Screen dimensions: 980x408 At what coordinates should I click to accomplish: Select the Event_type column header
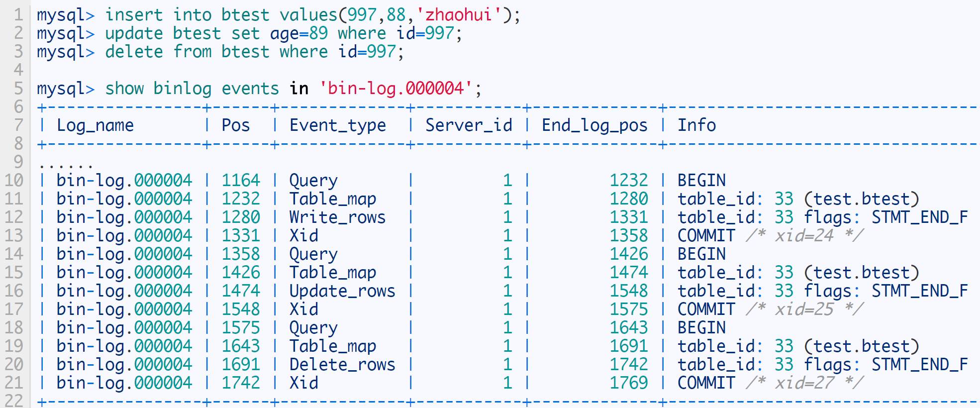point(338,125)
